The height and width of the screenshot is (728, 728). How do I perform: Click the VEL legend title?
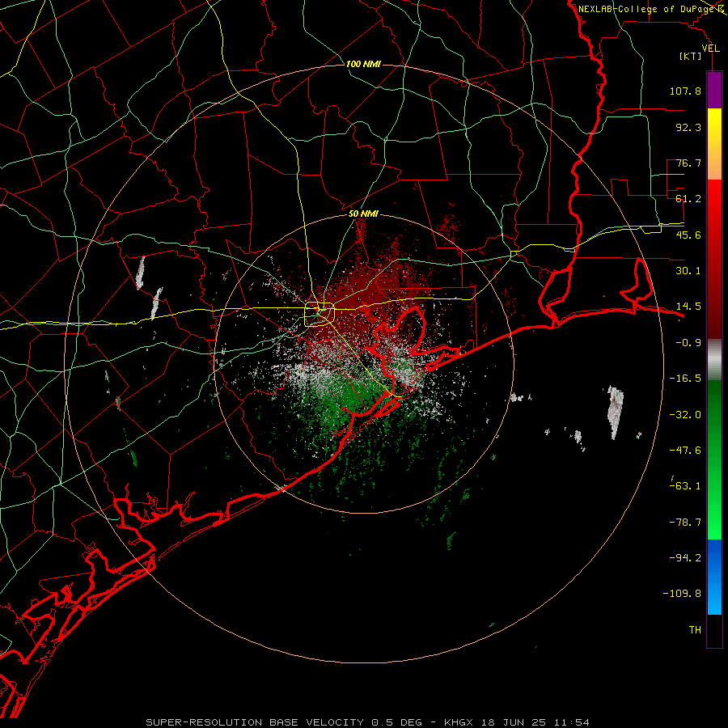710,49
